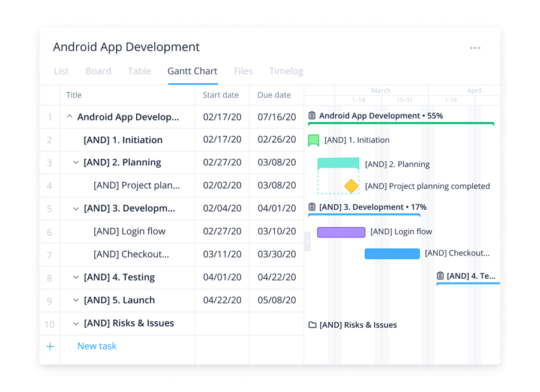The width and height of the screenshot is (540, 392).
Task: Open the Timelog tab
Action: point(286,71)
